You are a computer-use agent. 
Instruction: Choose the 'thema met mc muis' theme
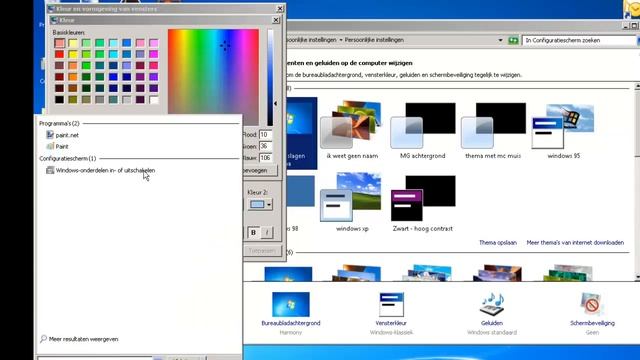point(493,131)
